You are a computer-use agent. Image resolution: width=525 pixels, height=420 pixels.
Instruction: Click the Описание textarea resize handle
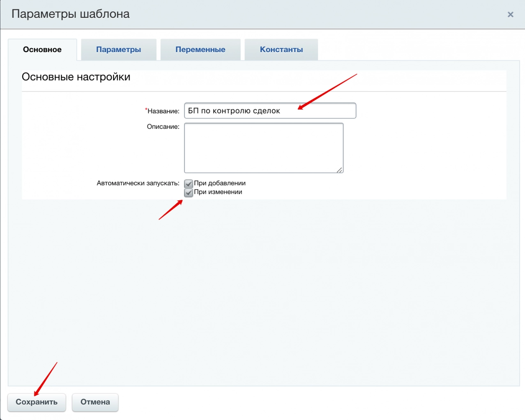(x=339, y=170)
